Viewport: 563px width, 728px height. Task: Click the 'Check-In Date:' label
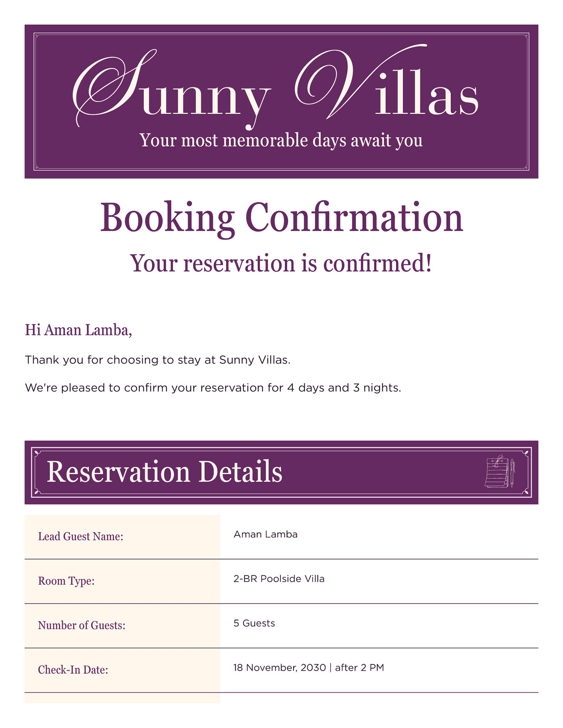pos(73,670)
